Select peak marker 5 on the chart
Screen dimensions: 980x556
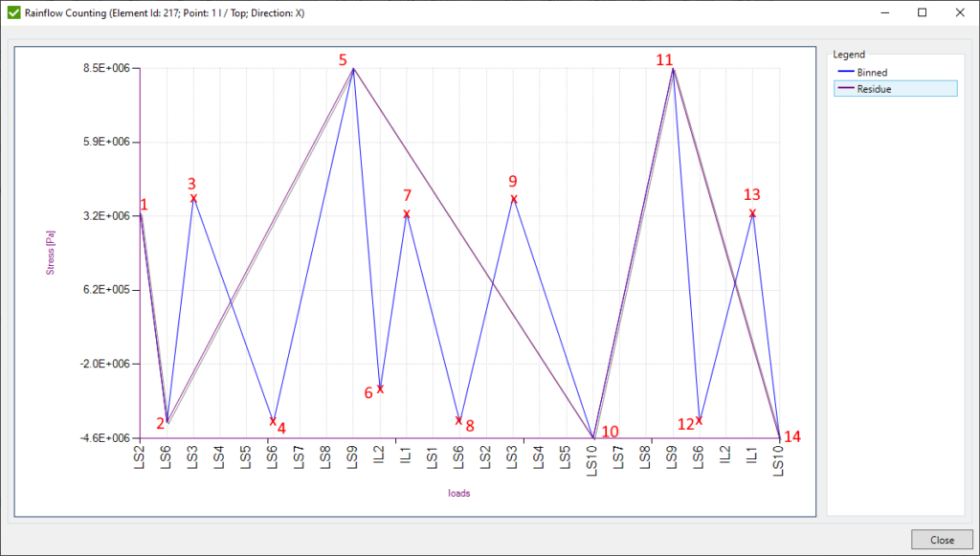[353, 68]
